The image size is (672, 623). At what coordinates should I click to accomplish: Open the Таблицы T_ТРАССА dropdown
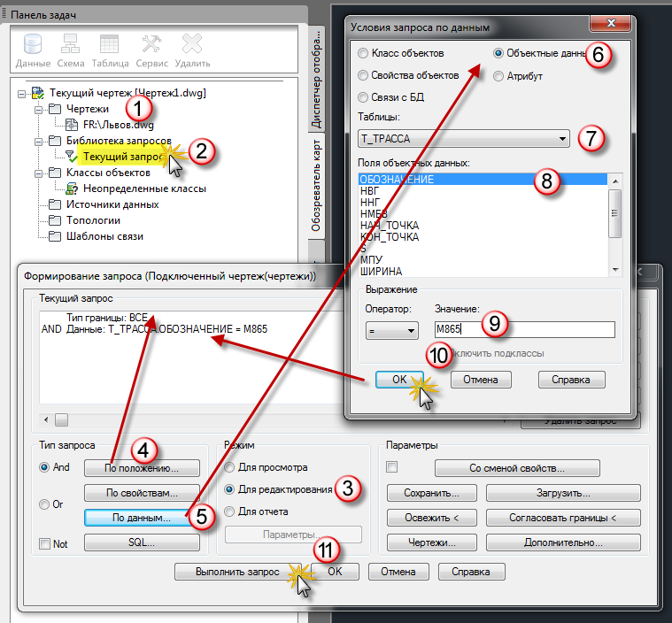(464, 139)
